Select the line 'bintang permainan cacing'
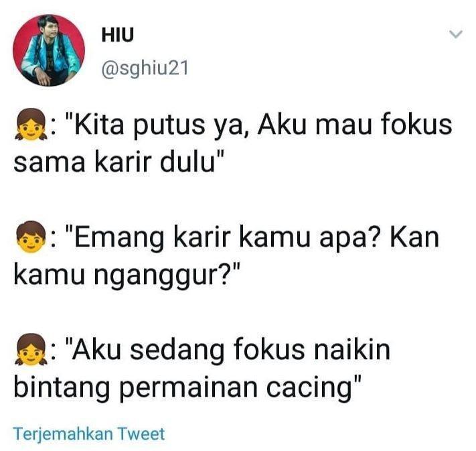 pos(187,389)
